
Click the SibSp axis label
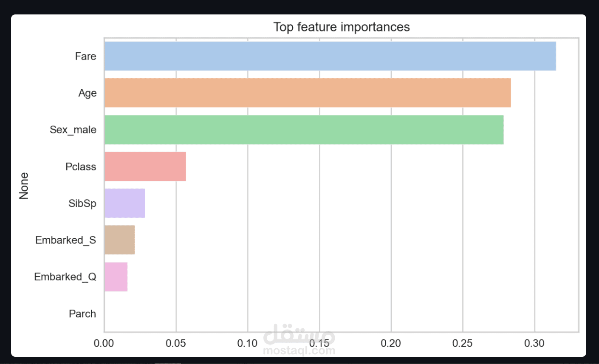[82, 203]
